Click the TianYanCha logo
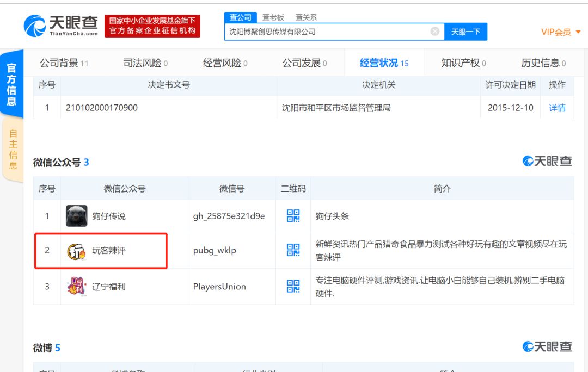Screen dimensions: 588x372 (x=60, y=26)
